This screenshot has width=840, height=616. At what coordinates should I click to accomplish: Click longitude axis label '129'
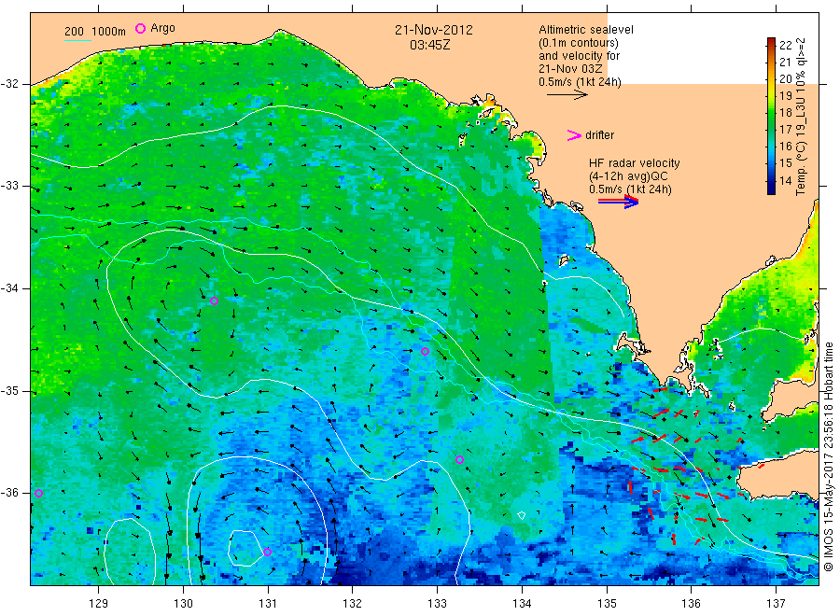pyautogui.click(x=99, y=604)
